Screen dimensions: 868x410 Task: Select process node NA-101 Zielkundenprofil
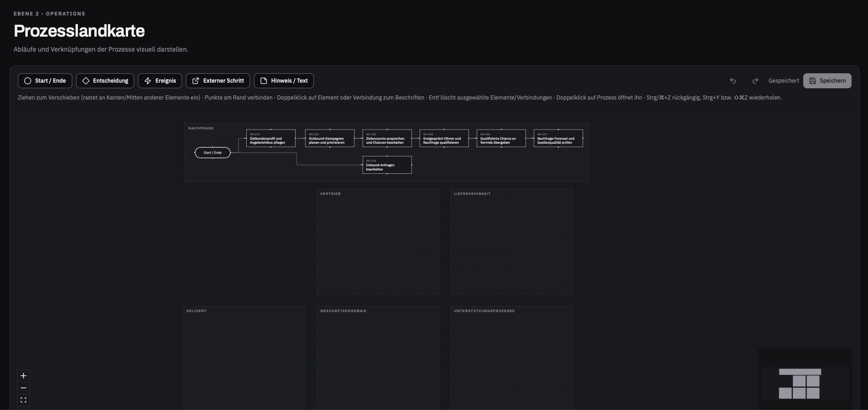click(271, 138)
